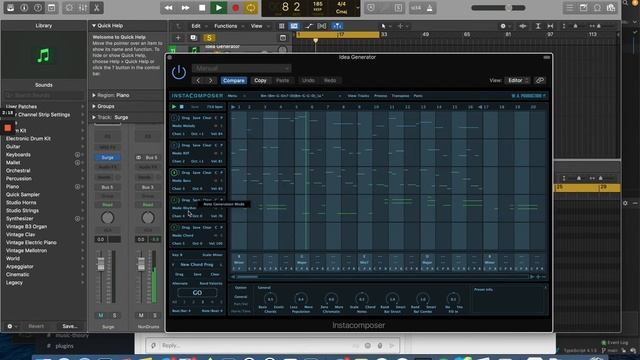Adjust the Fill In knob
The image size is (640, 360).
point(453,300)
